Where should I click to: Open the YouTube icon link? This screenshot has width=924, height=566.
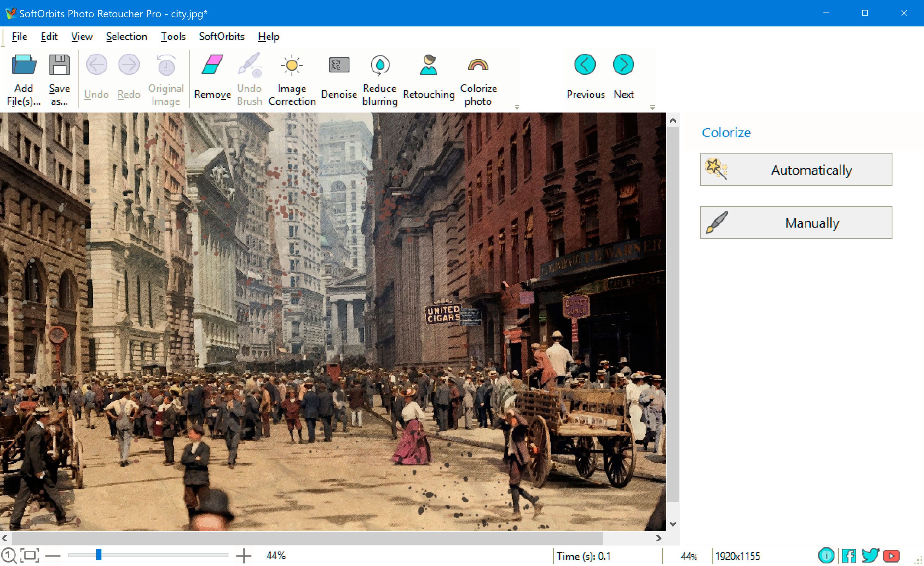click(x=891, y=555)
